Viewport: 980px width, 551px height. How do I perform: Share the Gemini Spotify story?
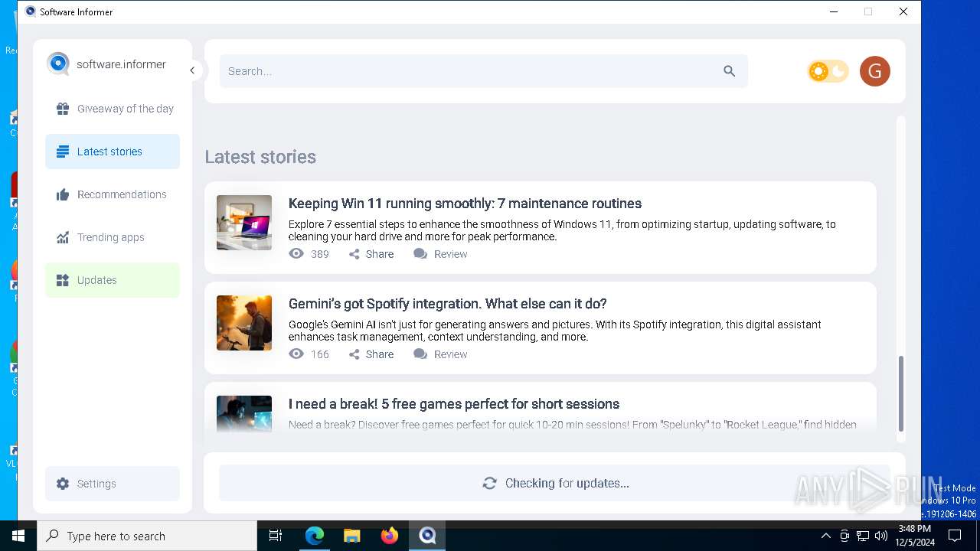click(371, 354)
